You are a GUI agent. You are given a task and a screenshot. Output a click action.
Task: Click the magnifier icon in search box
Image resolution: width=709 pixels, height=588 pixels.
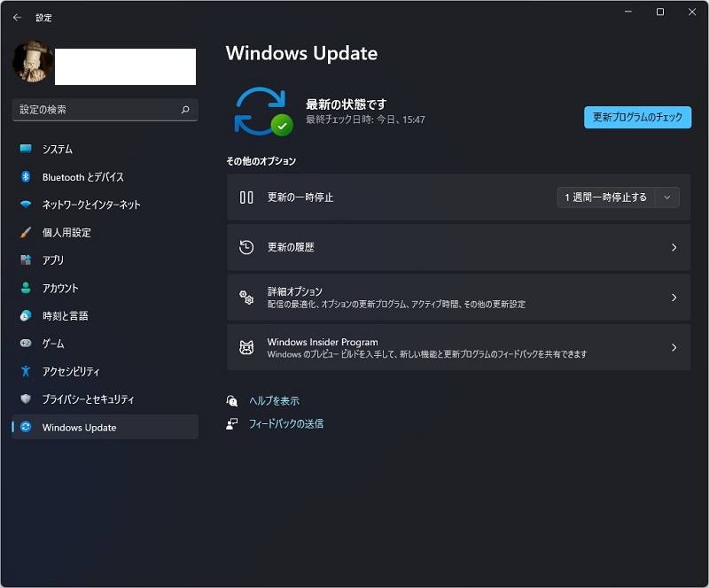185,110
